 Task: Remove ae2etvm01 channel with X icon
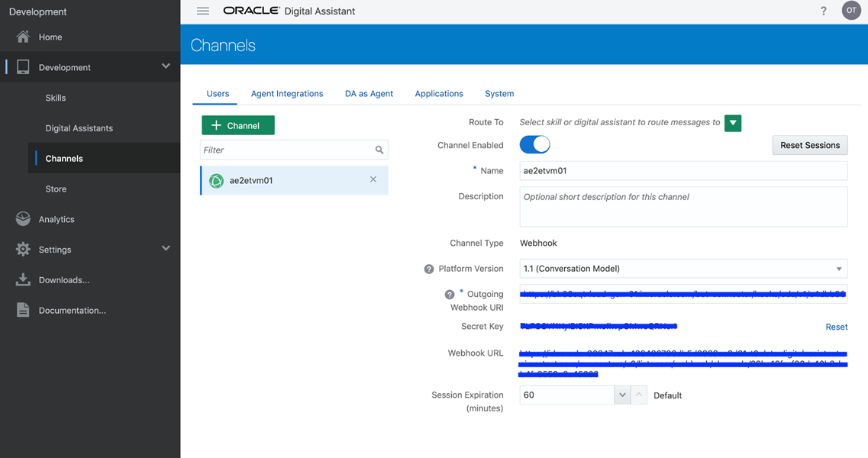click(373, 179)
